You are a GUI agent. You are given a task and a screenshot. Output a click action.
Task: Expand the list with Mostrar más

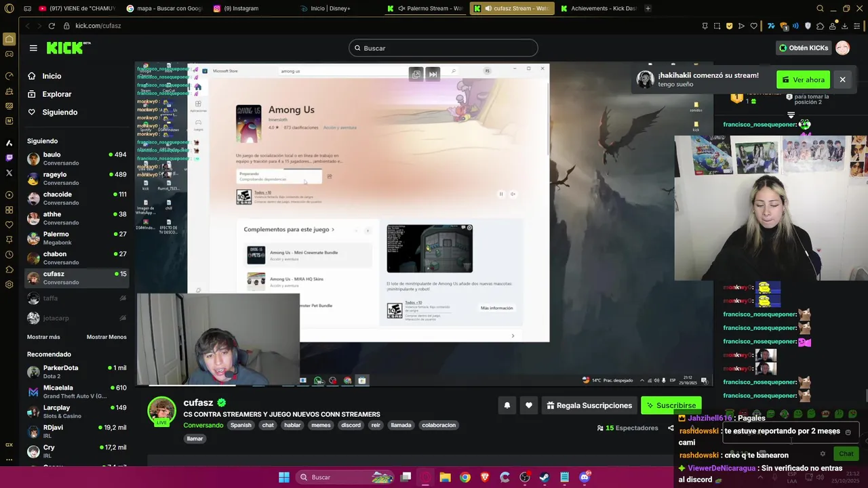43,337
